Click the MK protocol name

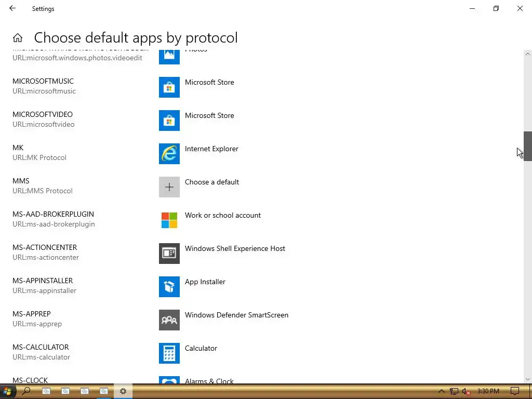[18, 148]
